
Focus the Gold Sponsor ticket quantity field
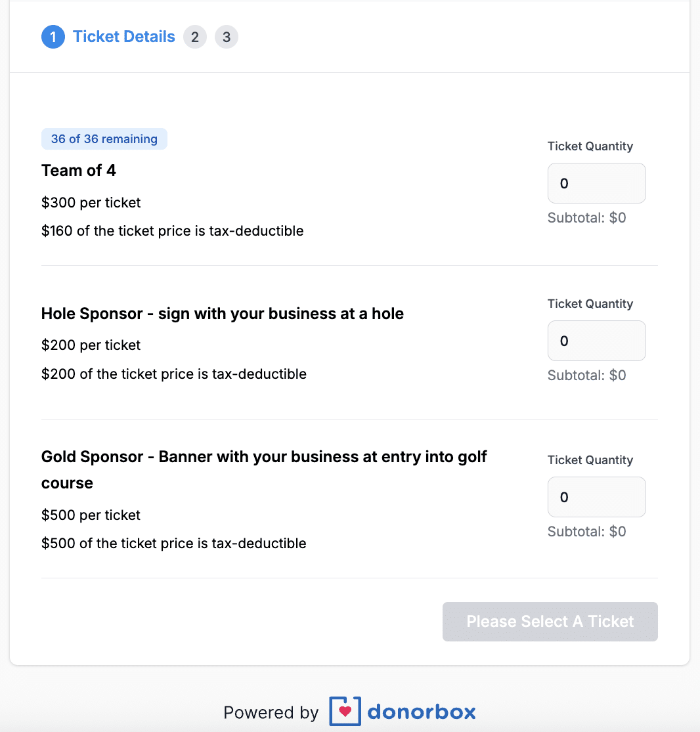[x=596, y=497]
